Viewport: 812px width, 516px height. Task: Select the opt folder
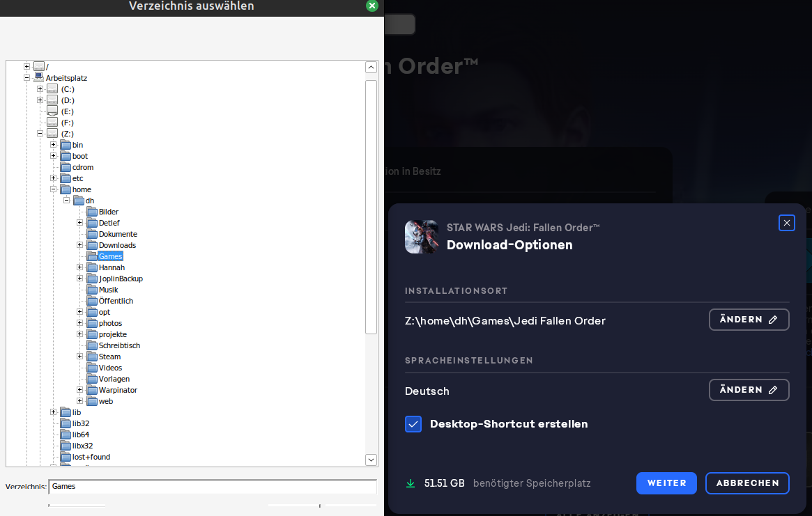click(105, 312)
